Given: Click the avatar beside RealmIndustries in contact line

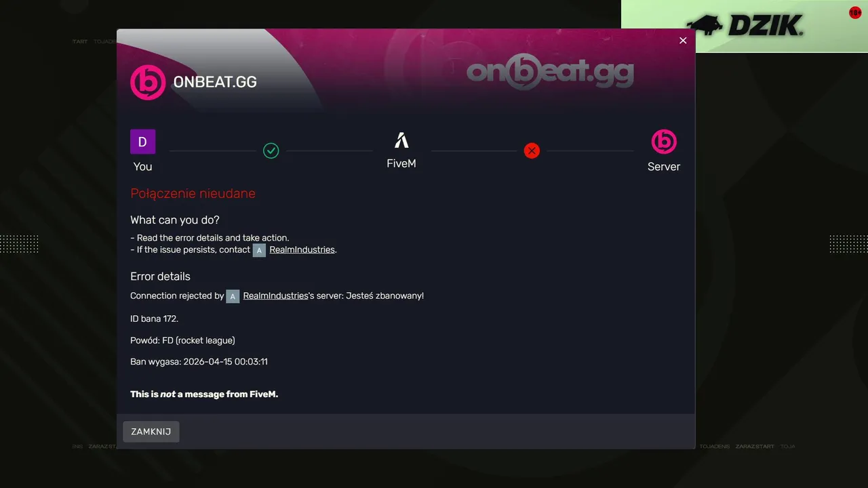Looking at the screenshot, I should tap(259, 250).
